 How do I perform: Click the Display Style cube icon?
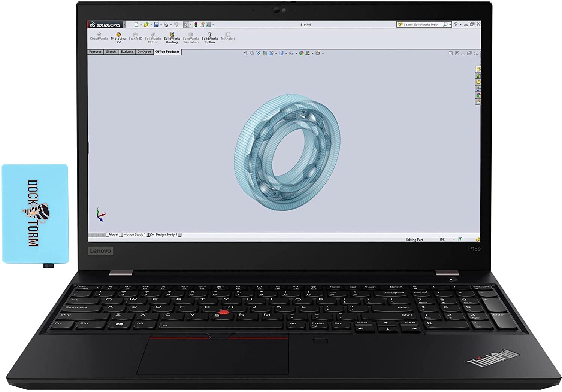point(281,53)
